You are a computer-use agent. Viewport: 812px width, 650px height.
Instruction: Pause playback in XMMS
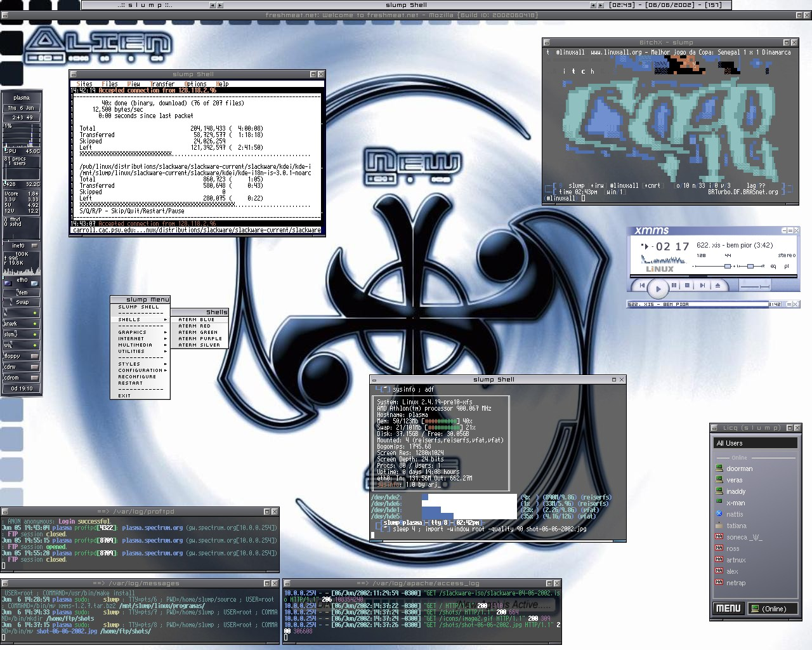pyautogui.click(x=674, y=286)
